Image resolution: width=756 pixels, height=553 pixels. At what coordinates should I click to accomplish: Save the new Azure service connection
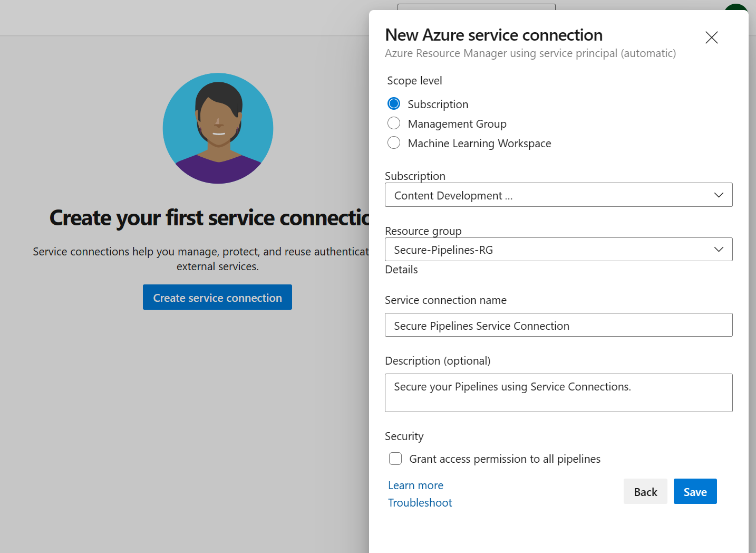[695, 491]
